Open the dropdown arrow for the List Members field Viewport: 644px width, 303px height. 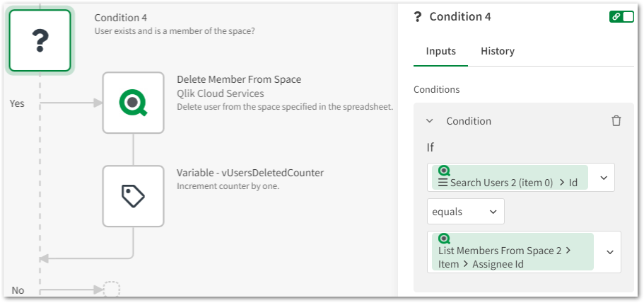pyautogui.click(x=610, y=252)
